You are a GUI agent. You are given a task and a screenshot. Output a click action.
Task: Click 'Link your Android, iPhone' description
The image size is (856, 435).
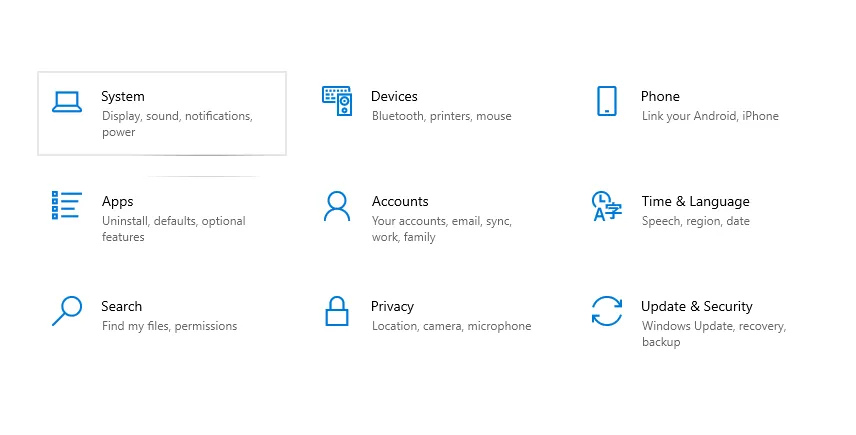coord(710,116)
